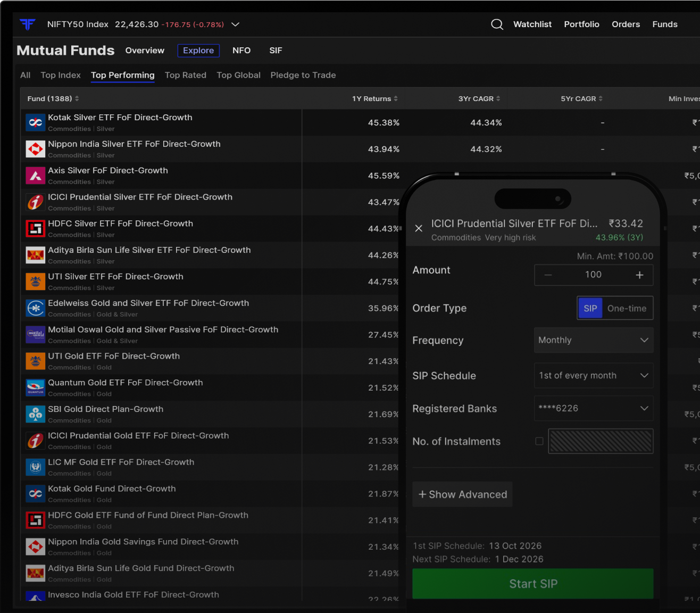This screenshot has height=613, width=700.
Task: Select the Top Global filter tab
Action: (239, 75)
